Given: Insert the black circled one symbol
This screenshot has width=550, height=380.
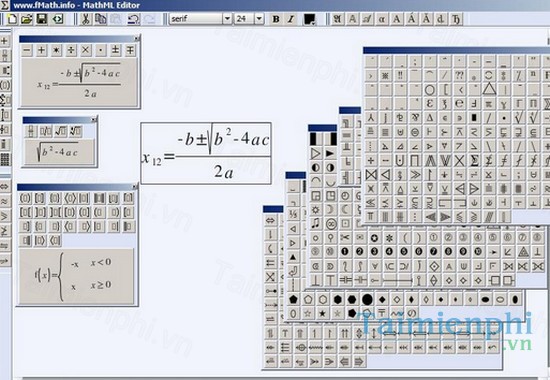Looking at the screenshot, I should point(345,252).
